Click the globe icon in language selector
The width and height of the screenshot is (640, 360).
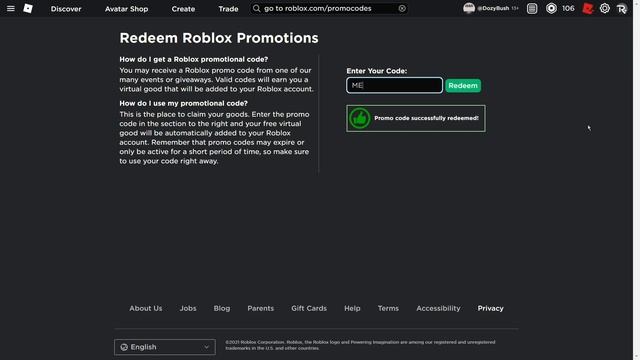click(124, 347)
